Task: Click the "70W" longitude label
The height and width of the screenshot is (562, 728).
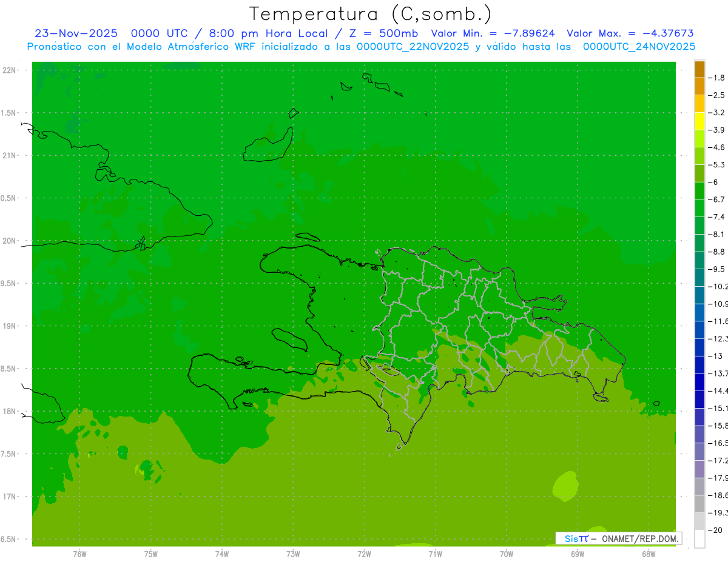Action: tap(507, 554)
